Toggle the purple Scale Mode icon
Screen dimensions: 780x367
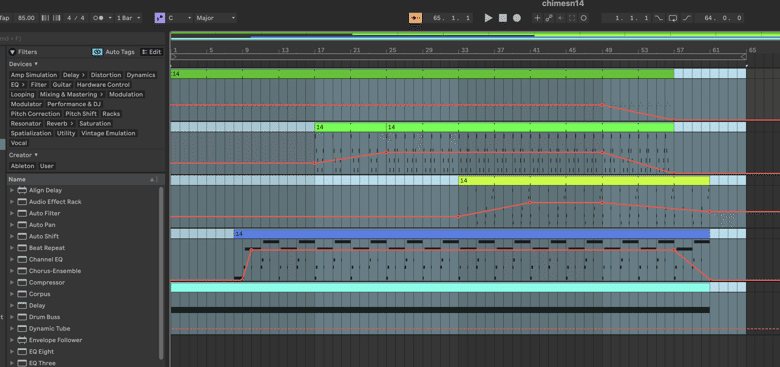click(x=160, y=18)
